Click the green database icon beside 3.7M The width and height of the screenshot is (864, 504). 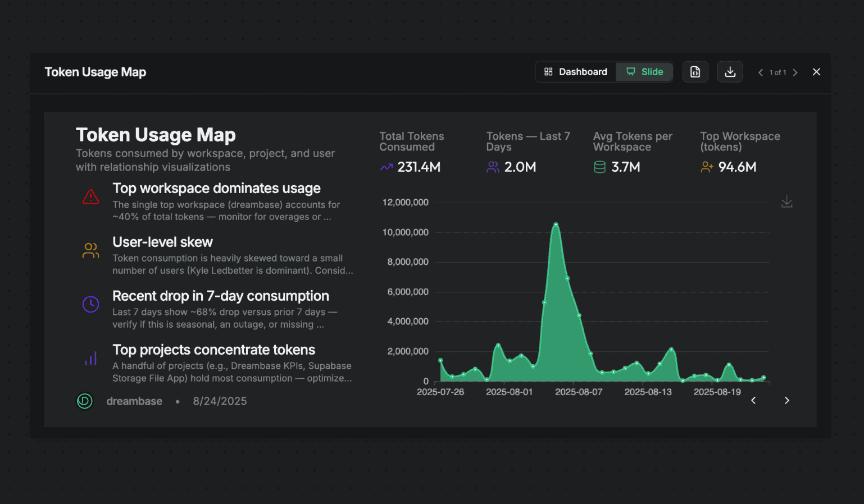click(x=599, y=167)
